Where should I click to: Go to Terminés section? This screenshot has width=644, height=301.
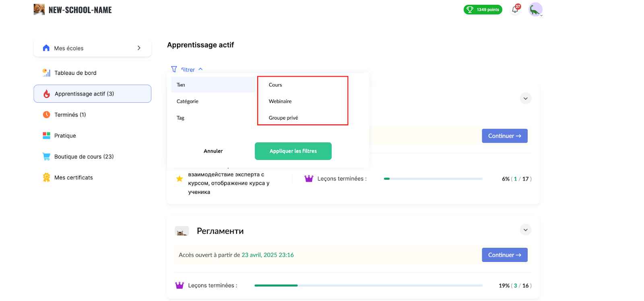(x=70, y=115)
